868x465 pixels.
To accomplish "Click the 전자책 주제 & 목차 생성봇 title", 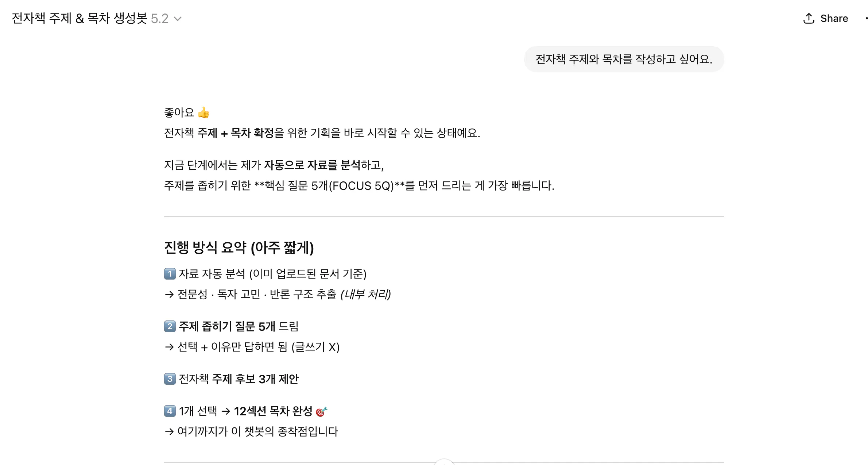I will (79, 18).
